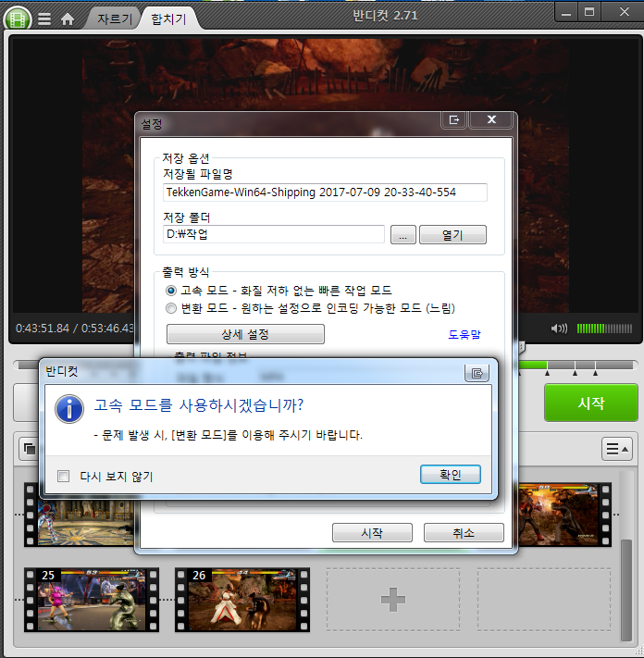
Task: Switch to the 자르기 tab
Action: coord(114,19)
